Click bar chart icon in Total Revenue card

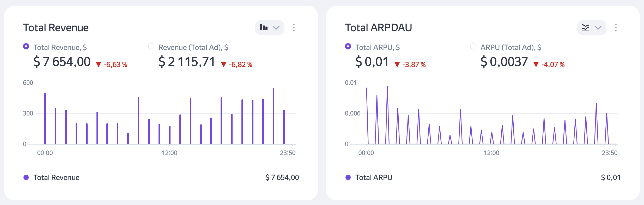(x=264, y=28)
